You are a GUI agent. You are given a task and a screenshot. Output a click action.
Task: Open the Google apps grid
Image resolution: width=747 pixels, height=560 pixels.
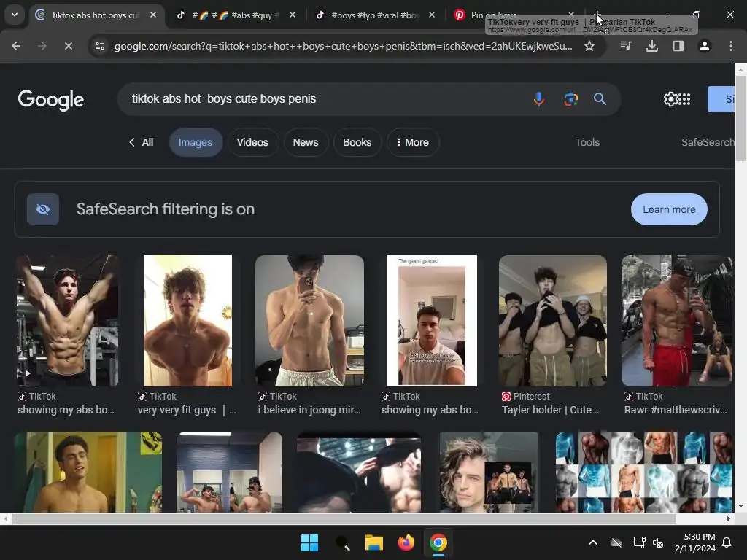point(684,99)
